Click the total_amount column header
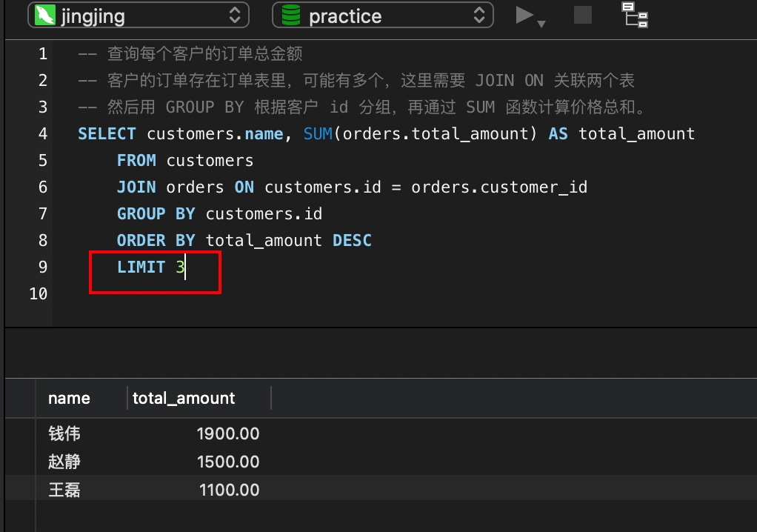This screenshot has height=532, width=757. click(x=184, y=398)
